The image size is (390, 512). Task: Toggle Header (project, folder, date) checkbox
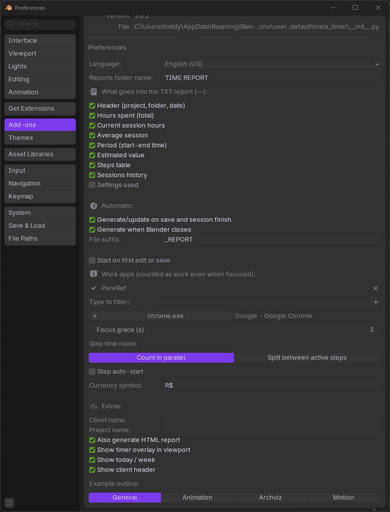click(92, 106)
